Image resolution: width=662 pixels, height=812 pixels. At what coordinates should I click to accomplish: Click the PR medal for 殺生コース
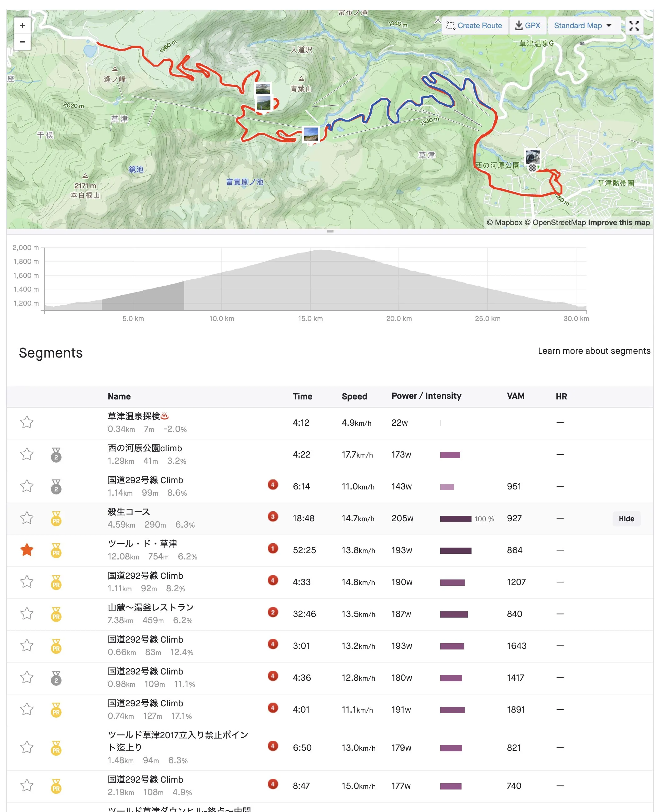click(56, 519)
